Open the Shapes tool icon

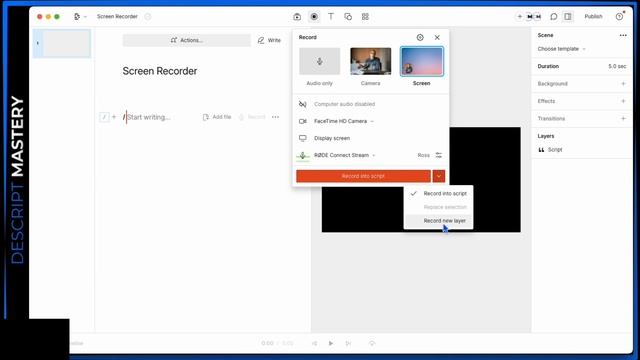pos(348,17)
